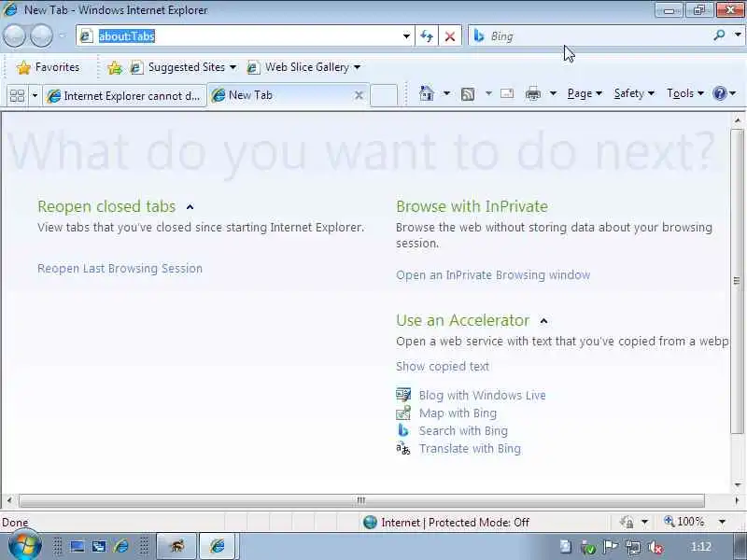
Task: Open a blank new tab button
Action: point(384,95)
